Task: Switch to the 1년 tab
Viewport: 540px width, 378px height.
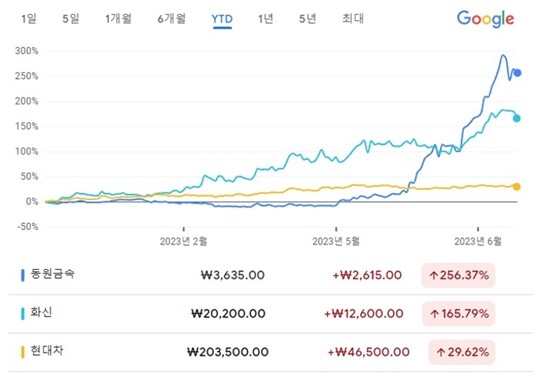Action: point(266,19)
